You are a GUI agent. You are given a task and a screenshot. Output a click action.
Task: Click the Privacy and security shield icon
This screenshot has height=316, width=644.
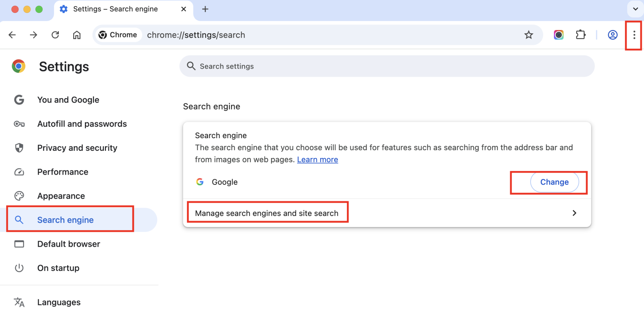pyautogui.click(x=19, y=148)
